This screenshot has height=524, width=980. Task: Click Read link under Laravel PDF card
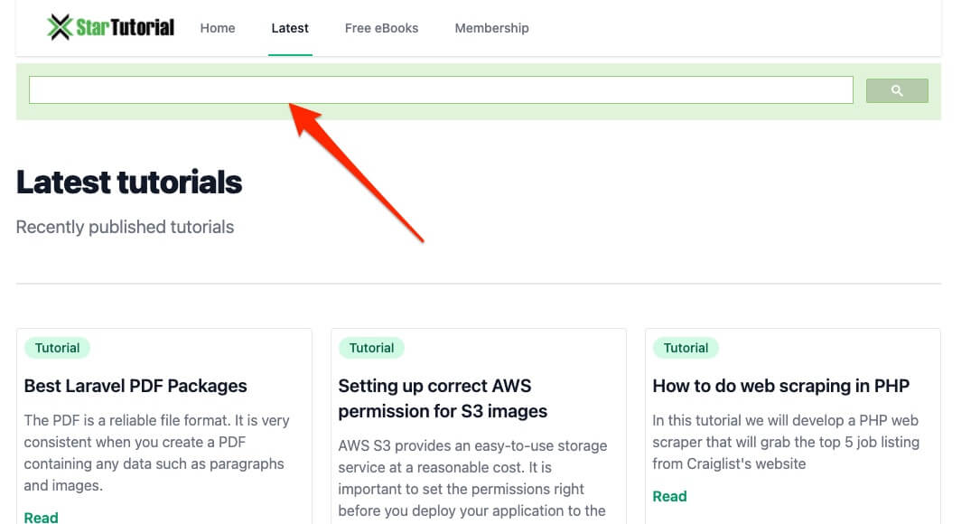click(42, 517)
